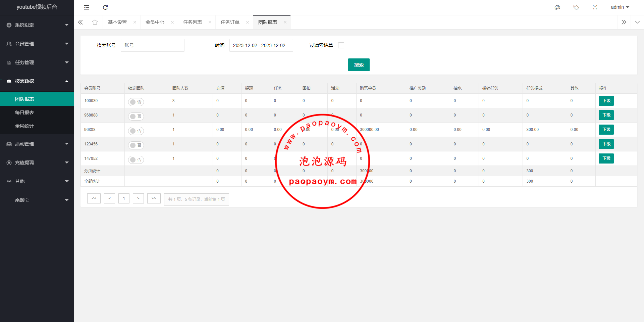Expand the 任务管理 sidebar menu
This screenshot has height=322, width=644.
(x=37, y=62)
